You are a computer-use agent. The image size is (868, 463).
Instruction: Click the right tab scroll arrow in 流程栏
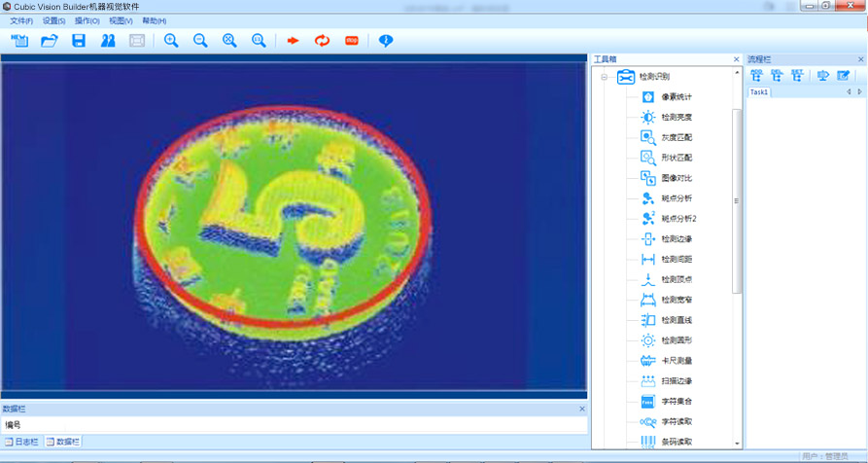859,92
